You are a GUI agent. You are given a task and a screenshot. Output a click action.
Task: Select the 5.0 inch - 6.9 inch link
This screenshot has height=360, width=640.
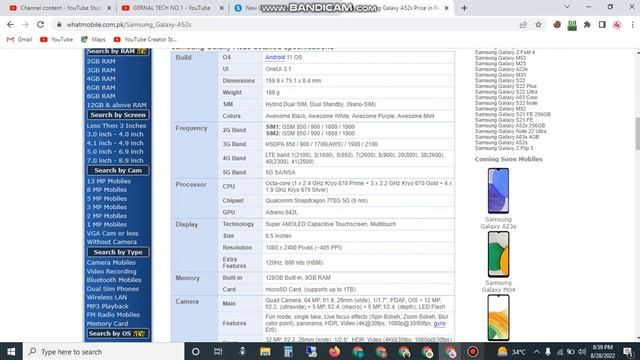click(x=115, y=151)
